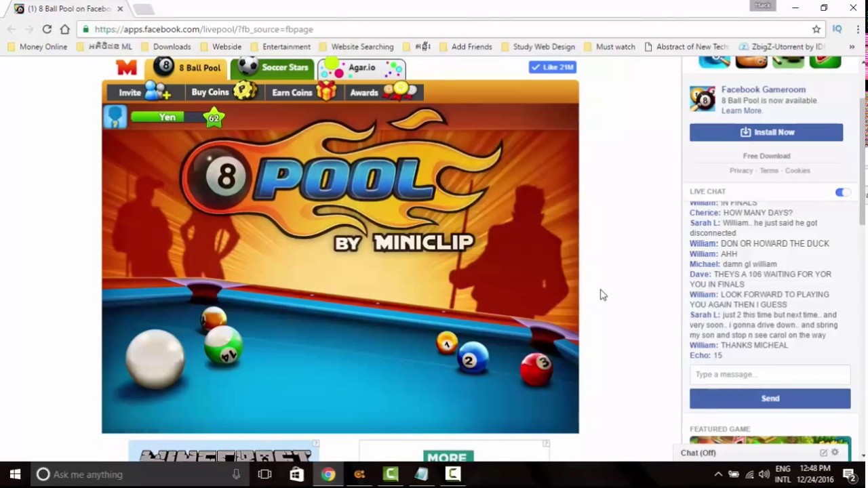Switch to Chrome in the taskbar
Viewport: 868px width, 488px height.
tap(328, 474)
